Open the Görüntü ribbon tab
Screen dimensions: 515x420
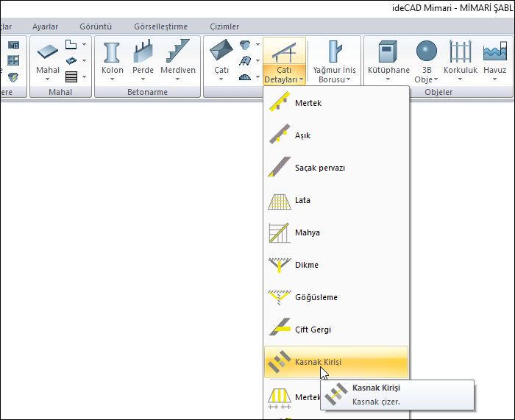tap(96, 26)
